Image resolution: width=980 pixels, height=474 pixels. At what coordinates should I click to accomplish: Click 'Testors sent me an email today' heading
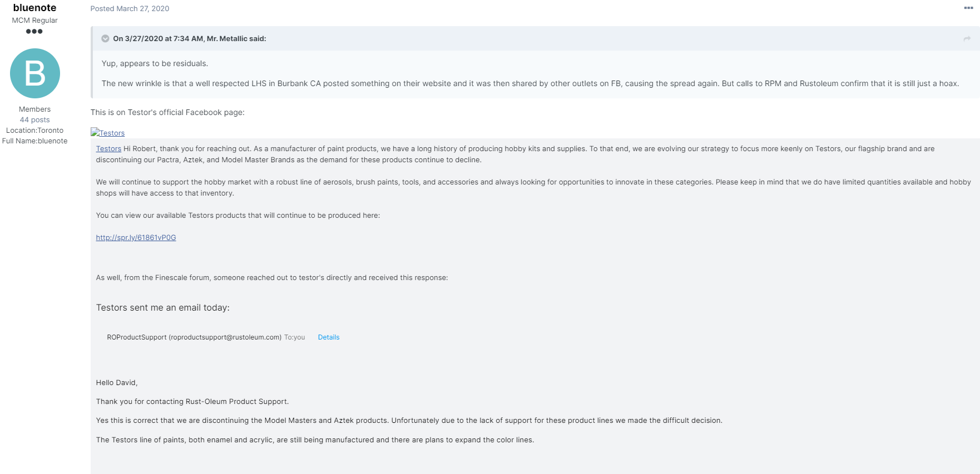[x=162, y=308]
